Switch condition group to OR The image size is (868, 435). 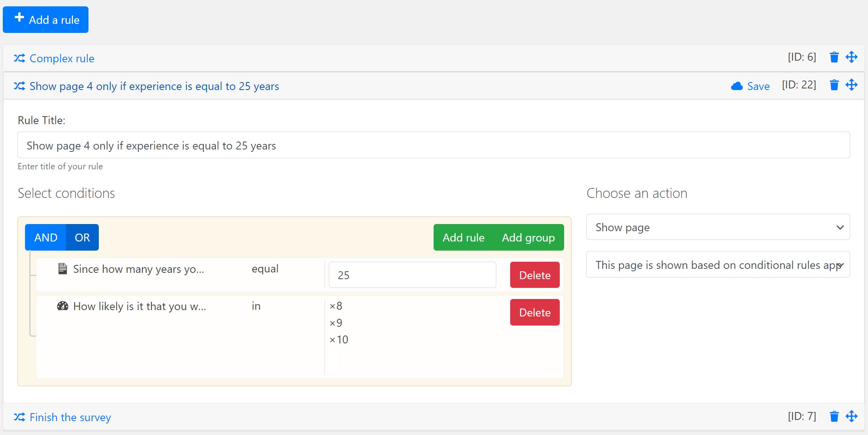(82, 238)
